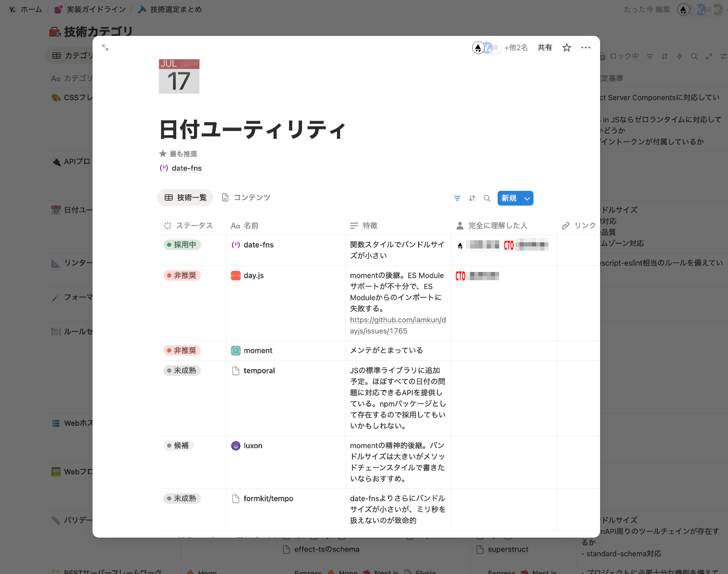Open the three-dot page options menu
This screenshot has height=574, width=728.
586,48
